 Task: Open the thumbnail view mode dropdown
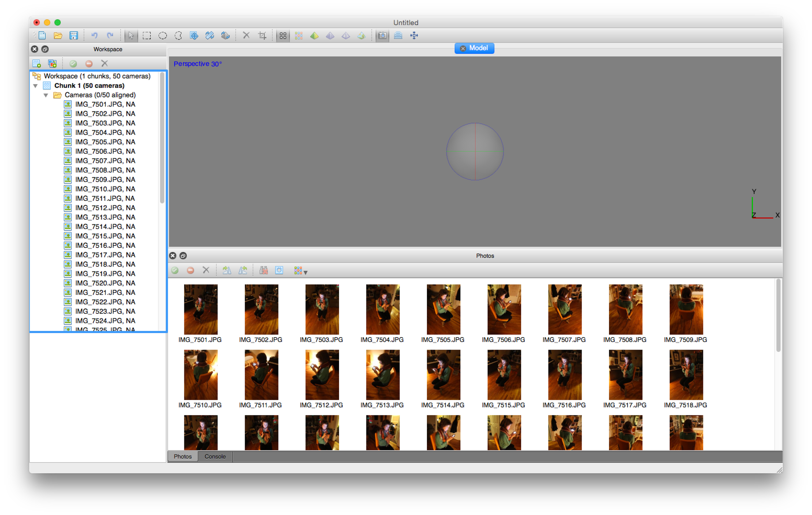tap(300, 271)
